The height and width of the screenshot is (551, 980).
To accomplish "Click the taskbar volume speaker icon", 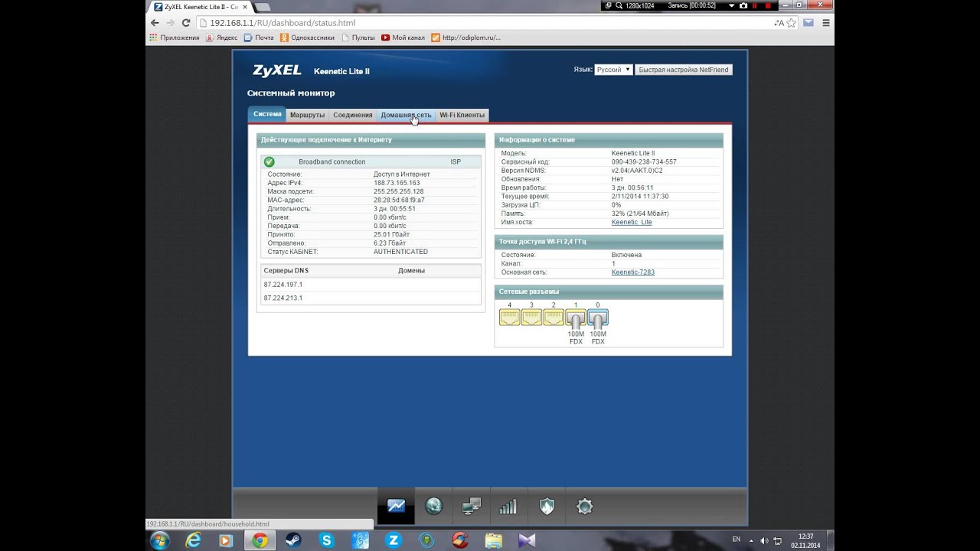I will [x=764, y=540].
